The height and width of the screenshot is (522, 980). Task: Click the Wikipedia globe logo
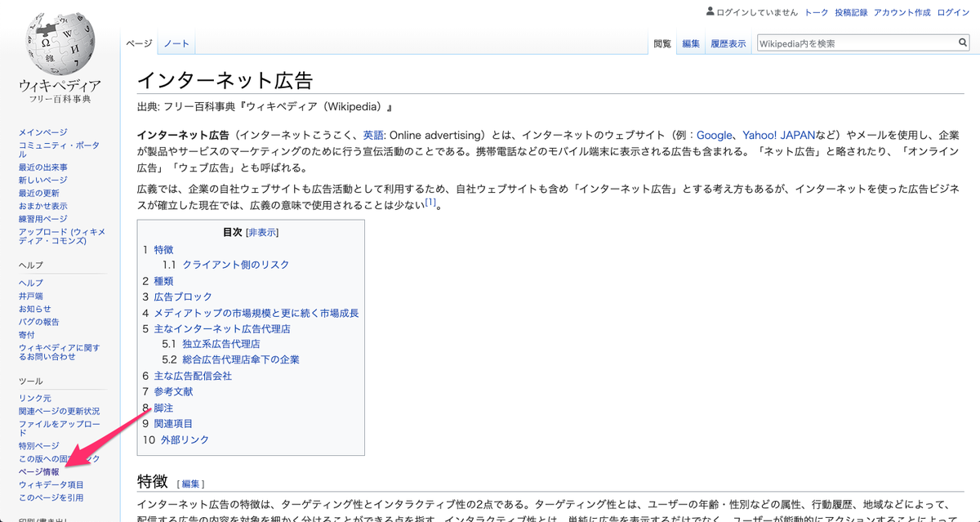(60, 42)
